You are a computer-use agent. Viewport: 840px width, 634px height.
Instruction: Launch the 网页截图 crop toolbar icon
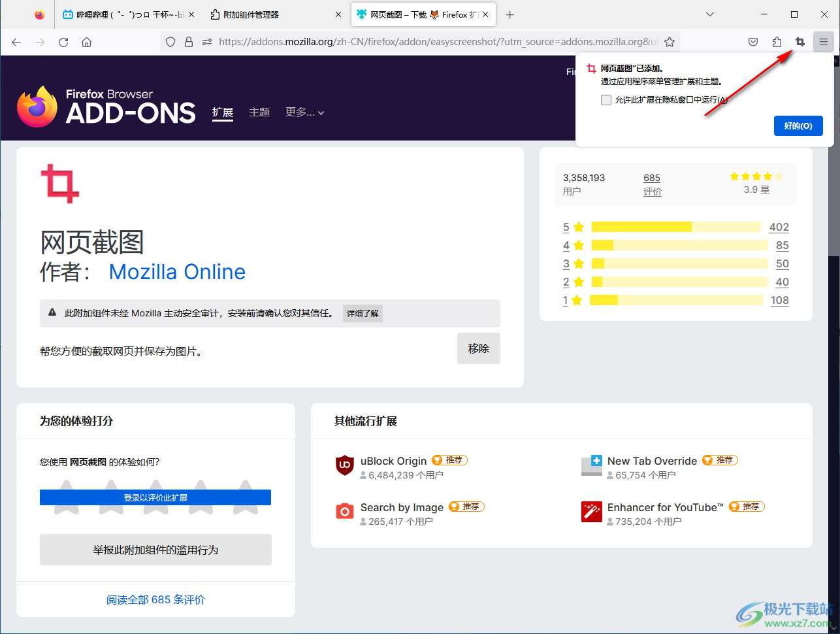click(800, 42)
